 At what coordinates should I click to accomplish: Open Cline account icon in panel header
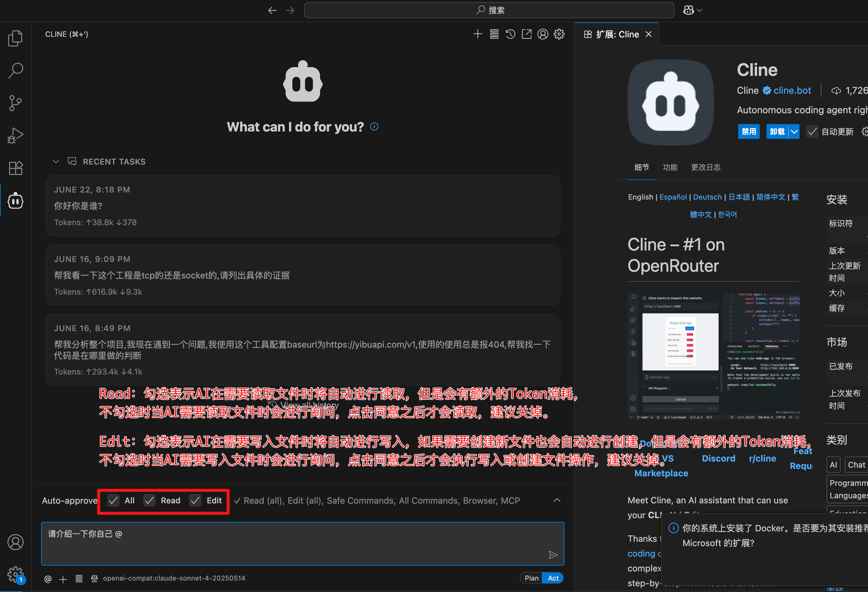543,34
